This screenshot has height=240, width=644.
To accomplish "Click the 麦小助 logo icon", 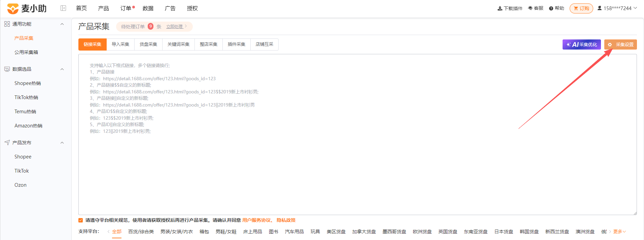I will coord(13,8).
